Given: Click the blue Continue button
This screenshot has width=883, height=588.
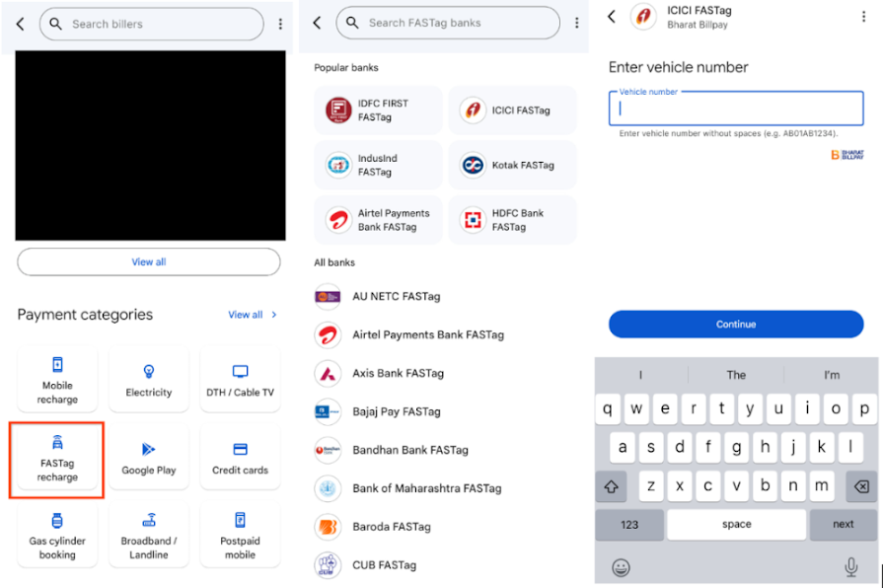Looking at the screenshot, I should click(735, 324).
